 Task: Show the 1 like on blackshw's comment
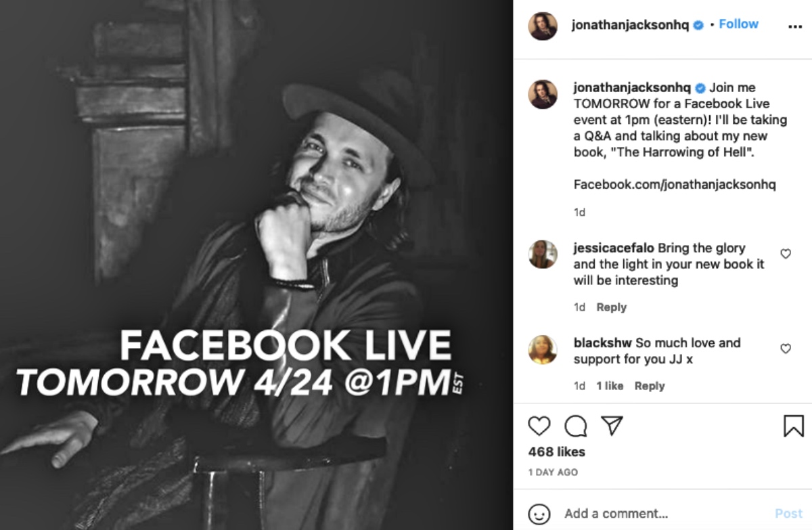[x=610, y=386]
